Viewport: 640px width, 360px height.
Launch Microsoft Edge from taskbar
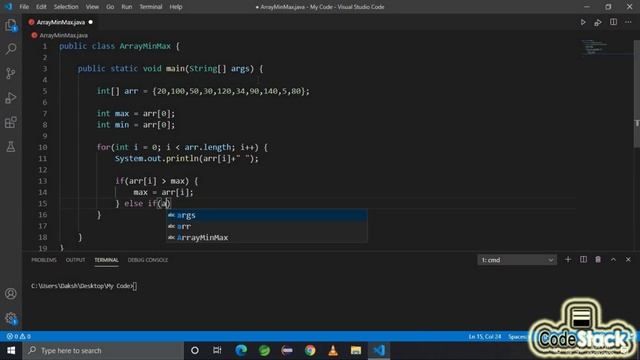coord(241,351)
